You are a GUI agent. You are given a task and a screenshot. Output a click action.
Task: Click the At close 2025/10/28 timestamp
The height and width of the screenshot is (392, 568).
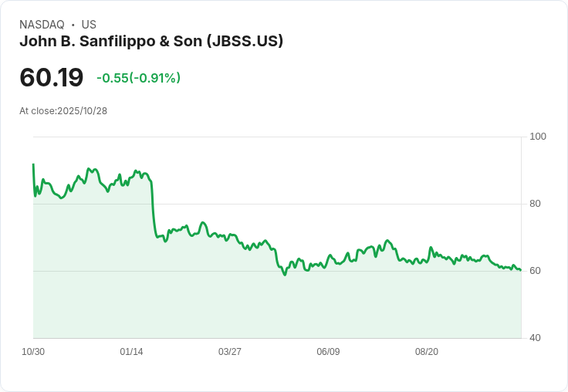(63, 111)
